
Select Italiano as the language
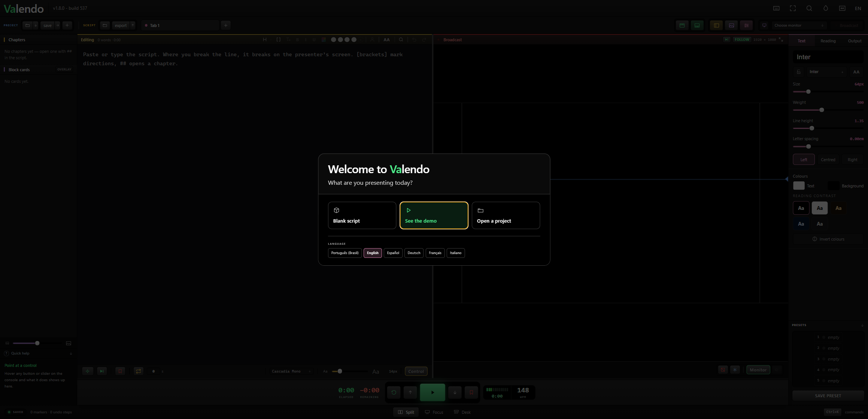(x=456, y=253)
